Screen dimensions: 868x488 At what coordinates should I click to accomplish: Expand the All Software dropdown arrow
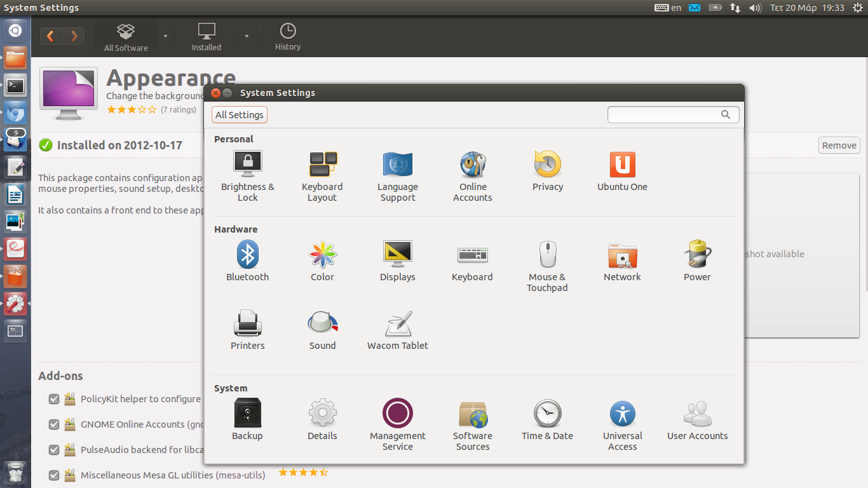[x=165, y=36]
